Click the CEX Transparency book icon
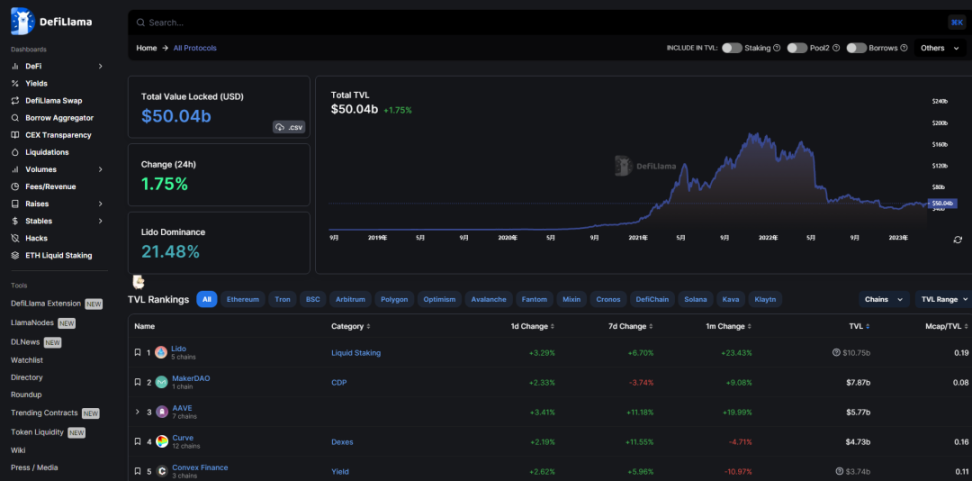Screen dimensions: 972x481 (15, 135)
